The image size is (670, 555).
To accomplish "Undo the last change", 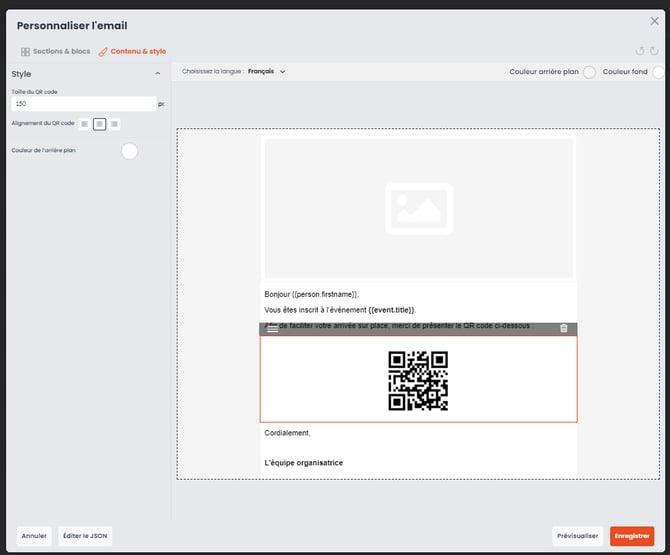I will point(640,51).
